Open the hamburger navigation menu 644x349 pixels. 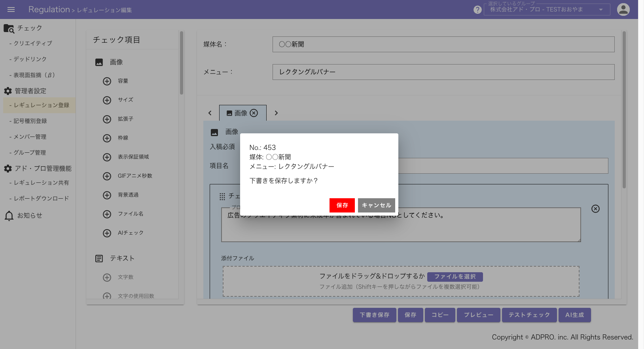click(11, 9)
